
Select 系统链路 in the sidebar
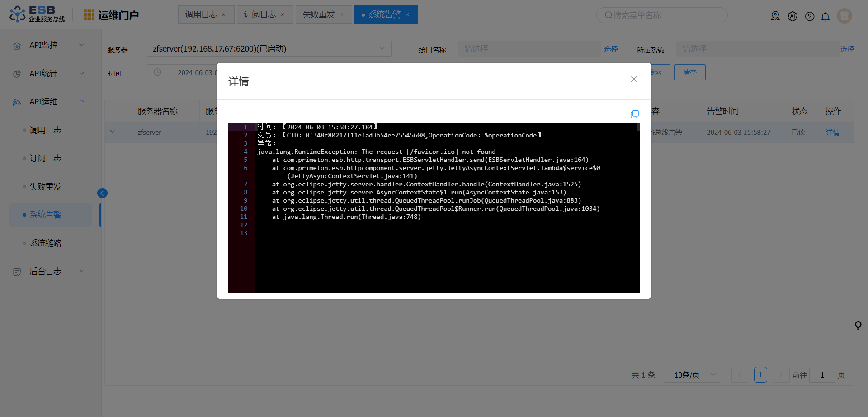tap(45, 243)
